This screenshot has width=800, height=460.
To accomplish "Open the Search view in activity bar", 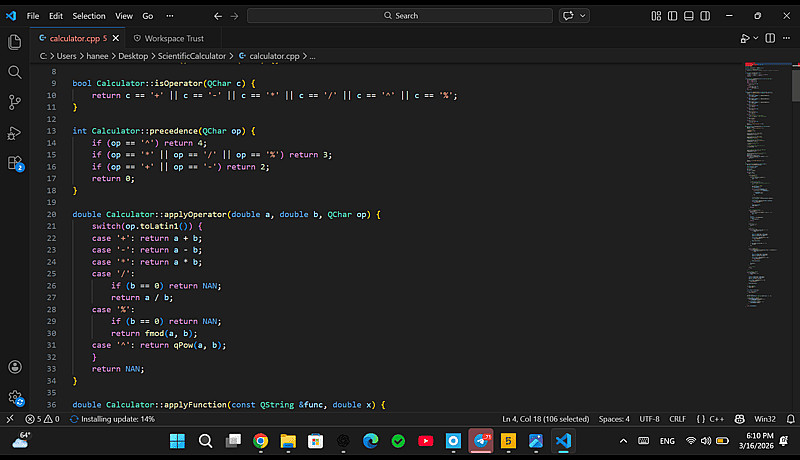I will (x=15, y=72).
